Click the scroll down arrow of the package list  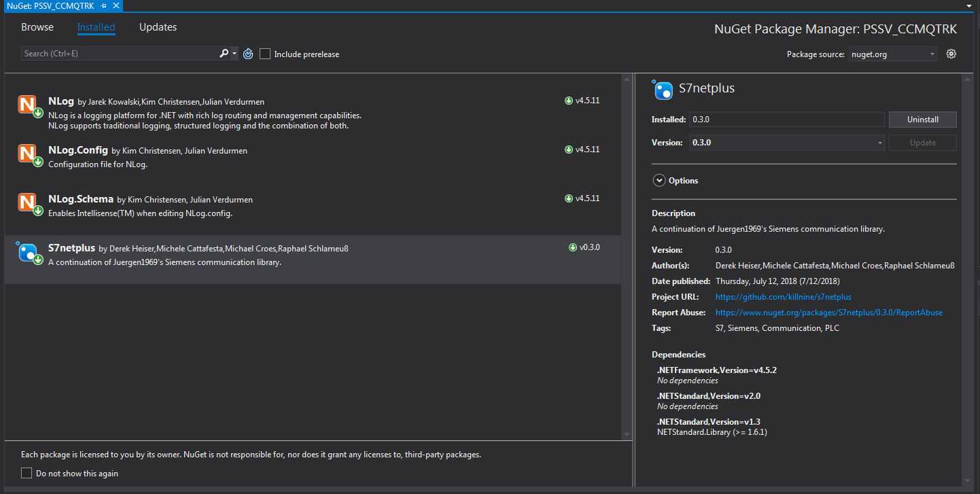(x=627, y=435)
